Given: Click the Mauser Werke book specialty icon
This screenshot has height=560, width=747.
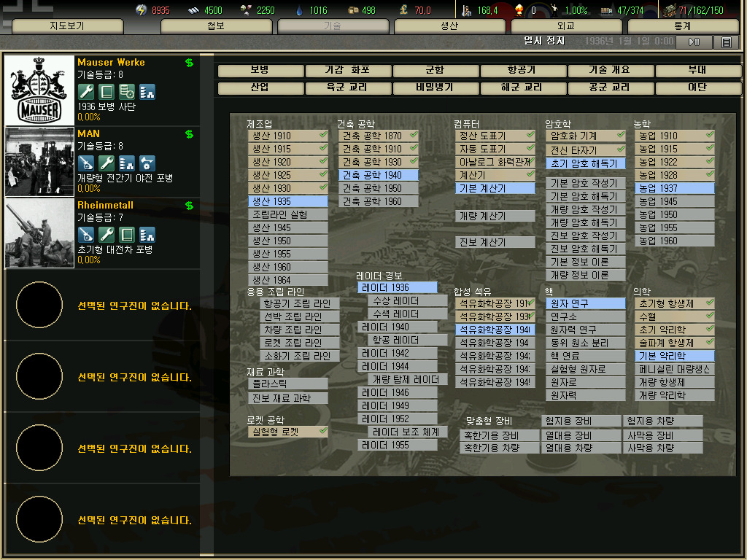Looking at the screenshot, I should coord(107,91).
